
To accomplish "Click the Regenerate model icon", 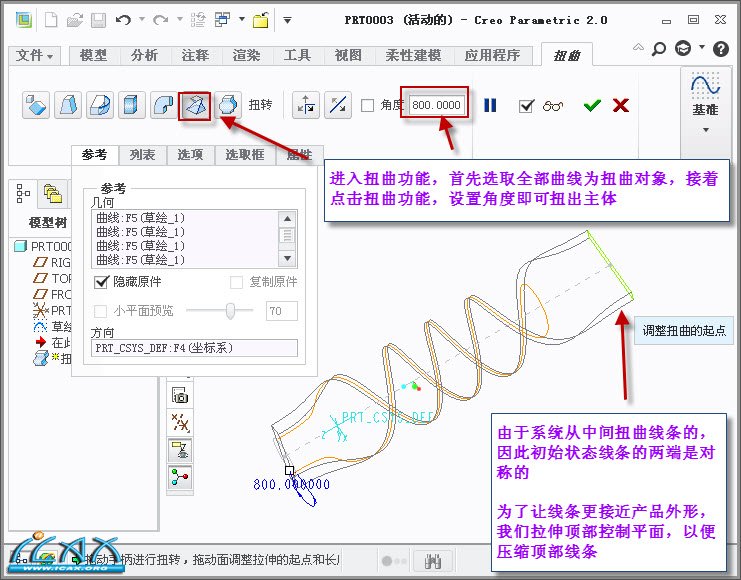I will coord(198,20).
